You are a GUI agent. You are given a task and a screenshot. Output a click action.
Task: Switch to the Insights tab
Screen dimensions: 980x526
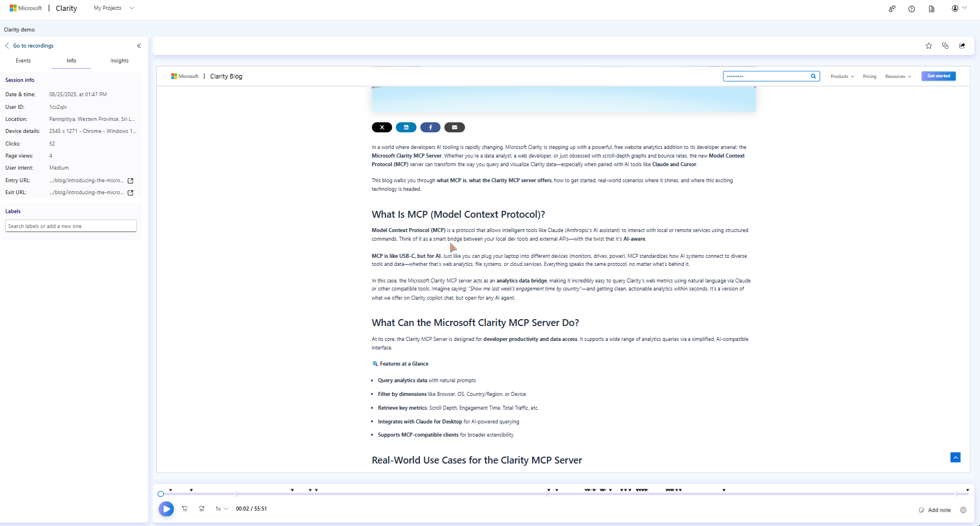120,61
